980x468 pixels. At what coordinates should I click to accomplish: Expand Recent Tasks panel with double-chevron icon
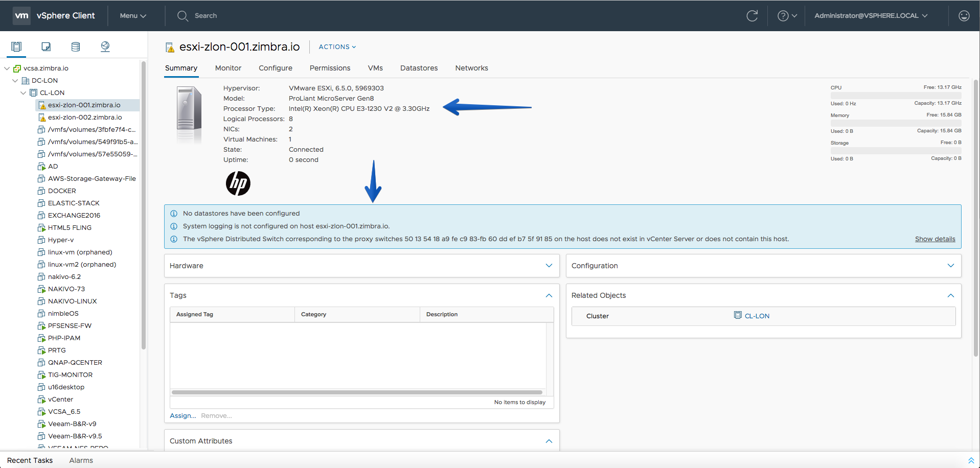(x=971, y=460)
